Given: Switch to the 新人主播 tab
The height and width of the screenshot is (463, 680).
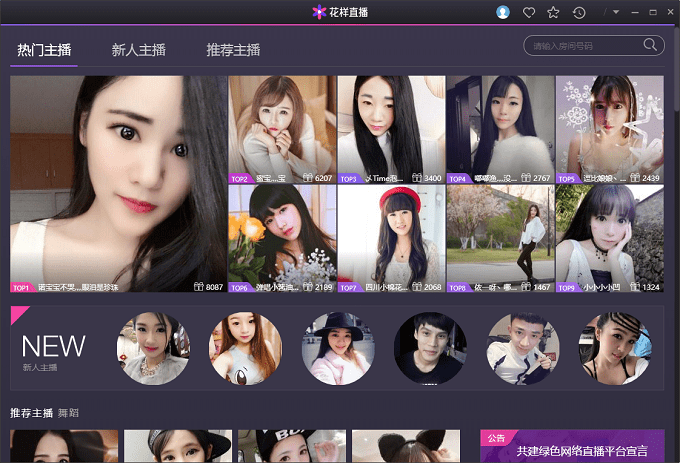Looking at the screenshot, I should 139,50.
